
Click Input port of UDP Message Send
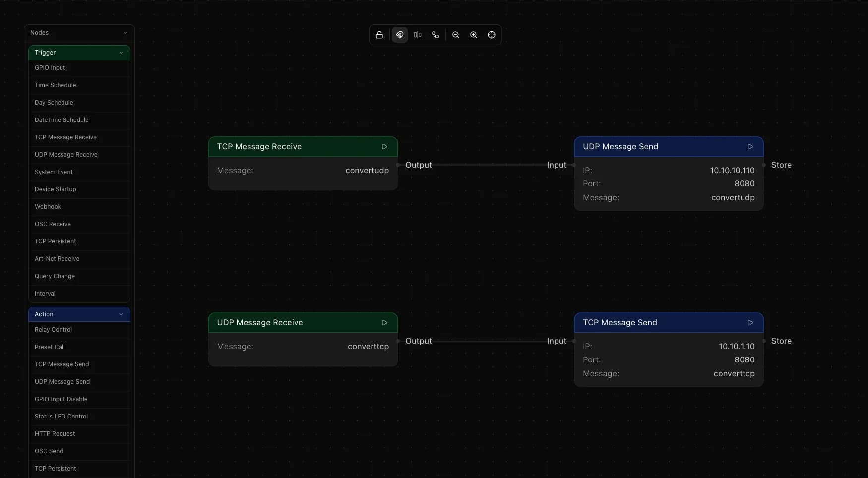coord(574,165)
